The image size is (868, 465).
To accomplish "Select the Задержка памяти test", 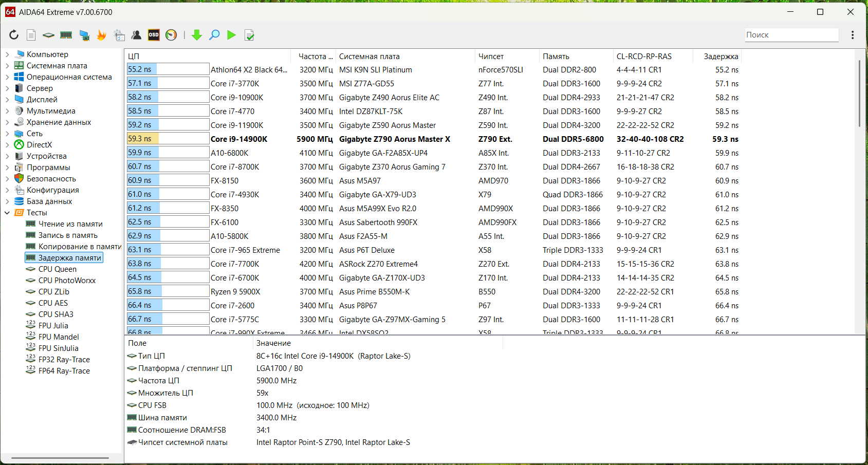I will 70,258.
